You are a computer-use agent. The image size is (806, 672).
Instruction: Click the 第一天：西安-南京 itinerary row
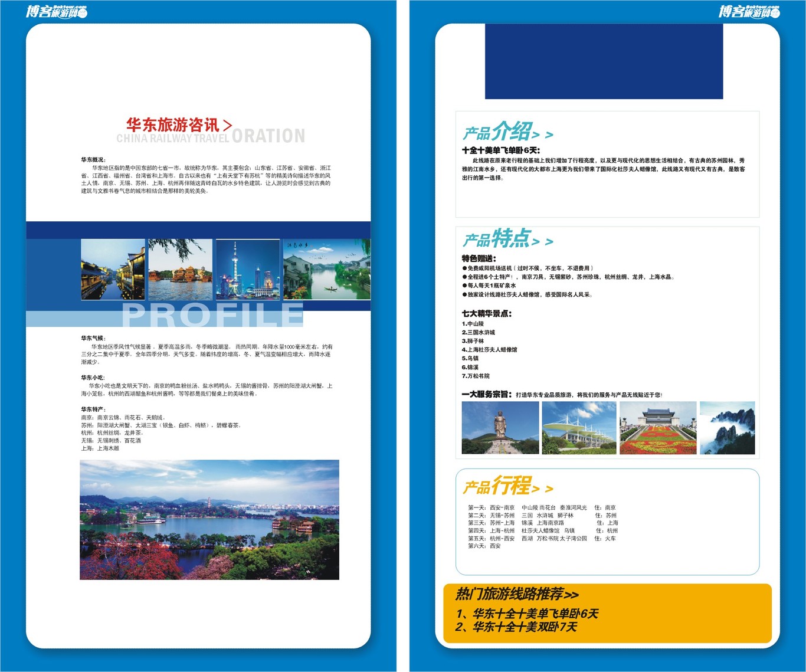coord(542,507)
